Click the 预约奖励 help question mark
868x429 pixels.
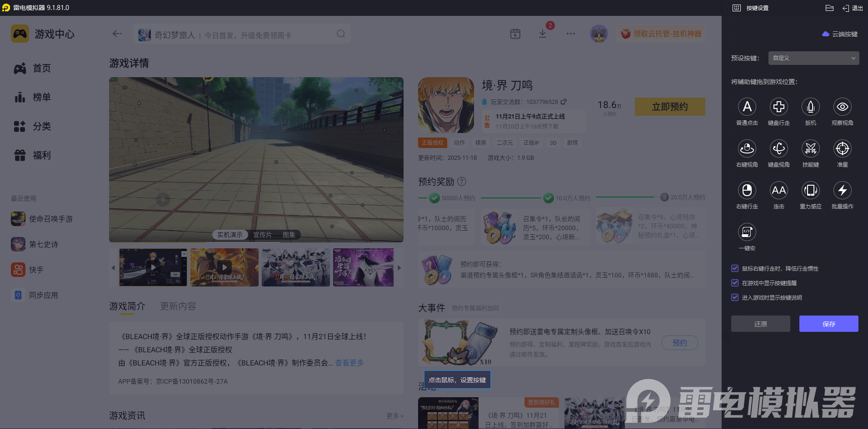pos(462,182)
